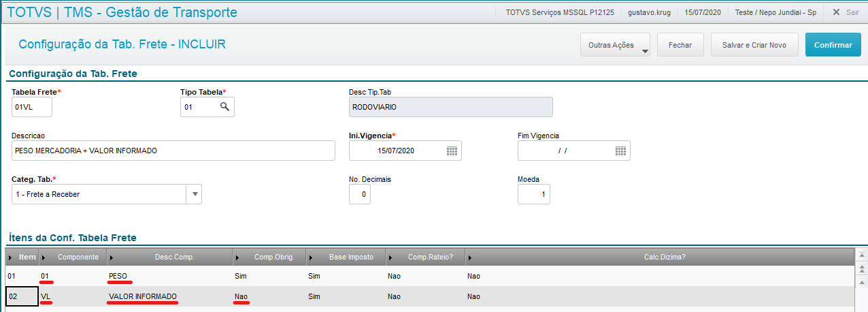Click Calc.Dizima Nao in row 01
The width and height of the screenshot is (868, 312).
(x=659, y=276)
